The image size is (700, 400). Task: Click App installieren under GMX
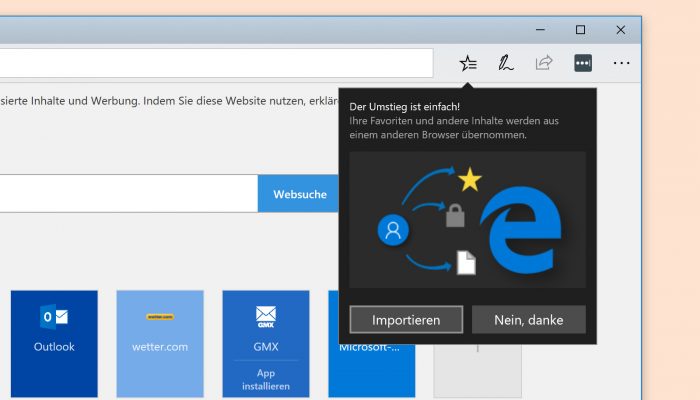(x=266, y=379)
